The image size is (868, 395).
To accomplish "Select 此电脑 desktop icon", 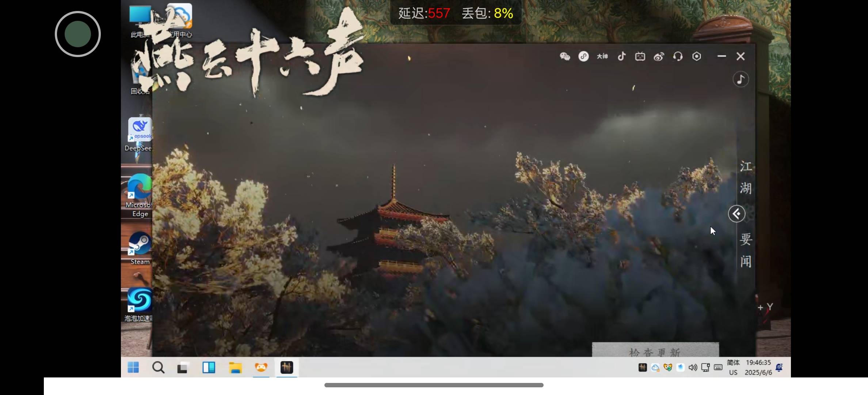I will click(140, 21).
